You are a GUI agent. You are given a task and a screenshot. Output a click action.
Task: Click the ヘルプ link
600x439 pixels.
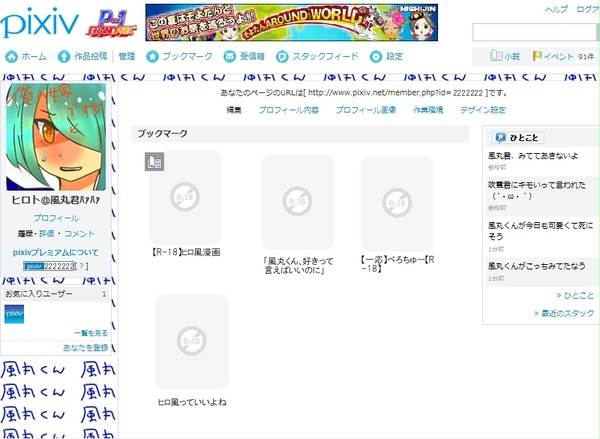(556, 10)
